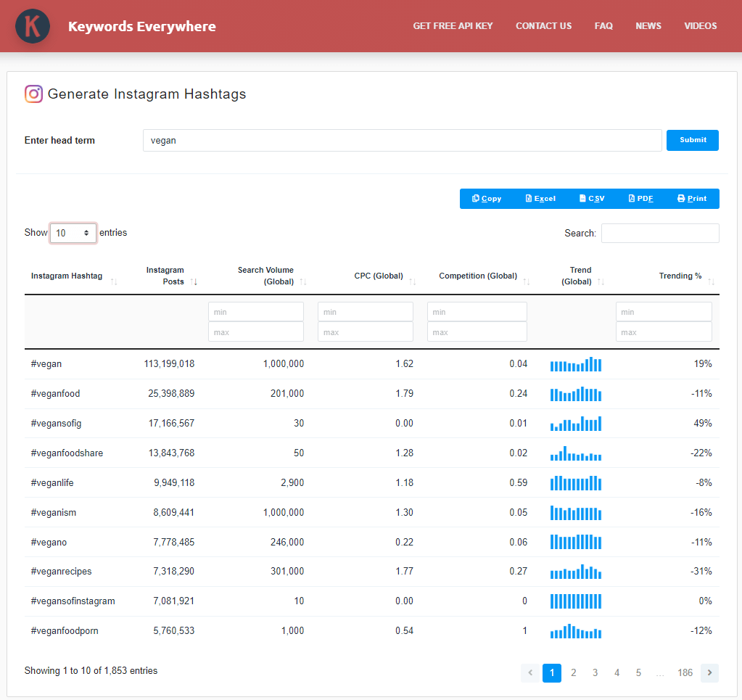
Task: Sort by Instagram Hashtag column arrows
Action: (x=114, y=281)
